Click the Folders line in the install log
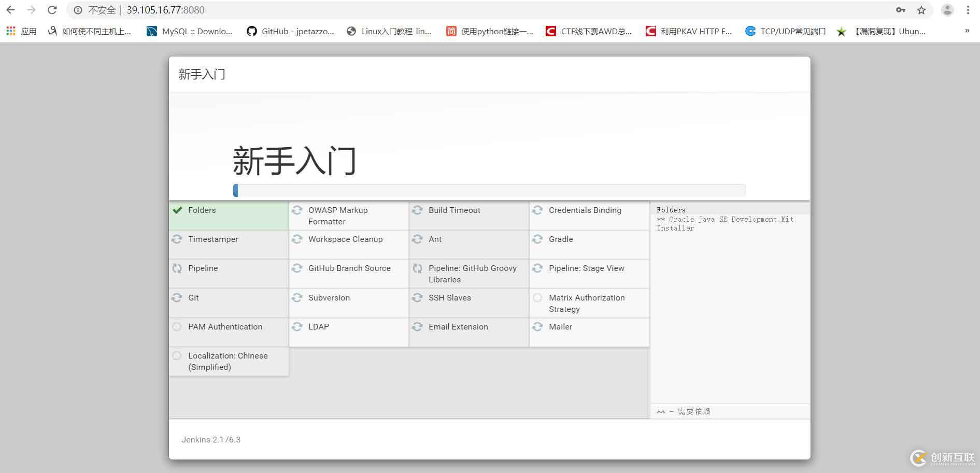980x473 pixels. (x=671, y=210)
